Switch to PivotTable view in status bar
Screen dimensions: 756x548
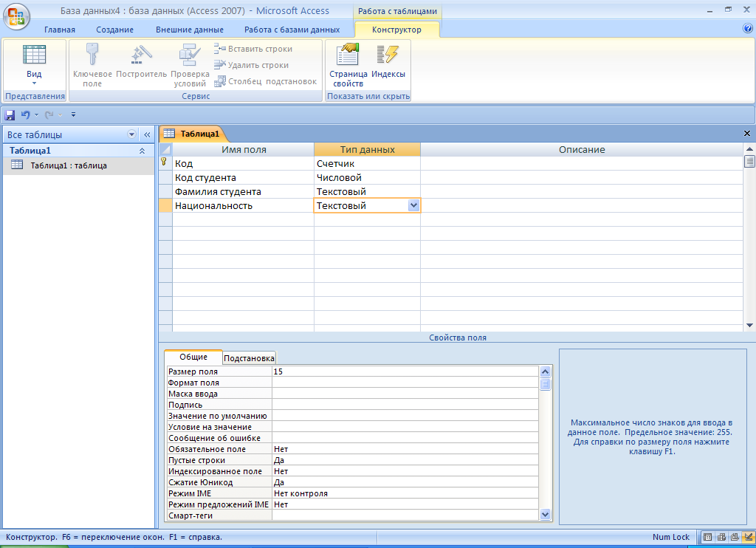722,537
